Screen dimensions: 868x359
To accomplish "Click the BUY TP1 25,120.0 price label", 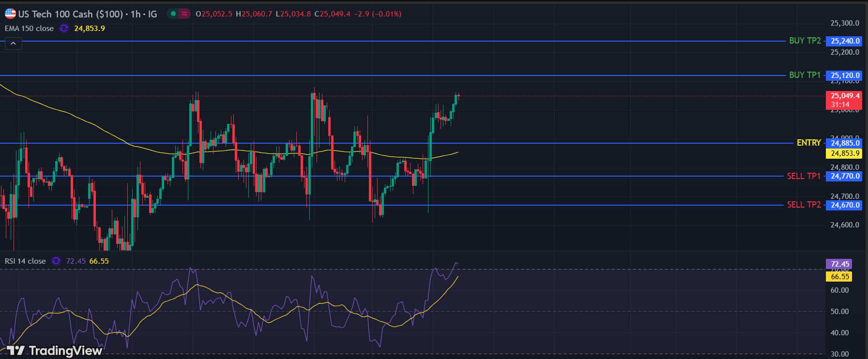I will [845, 75].
